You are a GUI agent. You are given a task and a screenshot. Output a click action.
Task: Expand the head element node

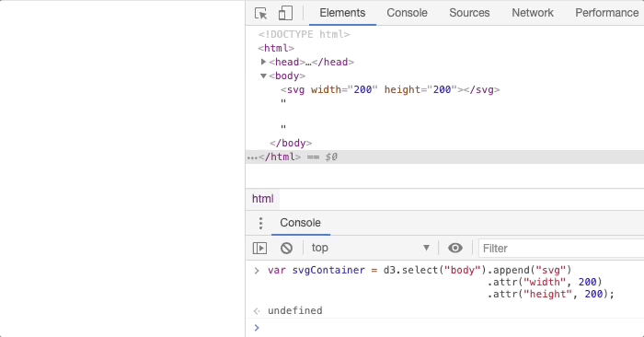click(x=263, y=62)
